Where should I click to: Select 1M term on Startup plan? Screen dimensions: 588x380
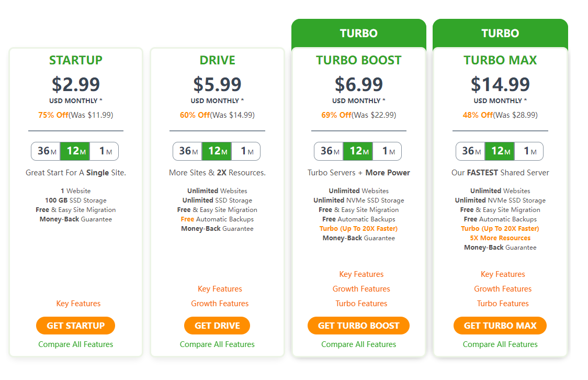coord(104,151)
